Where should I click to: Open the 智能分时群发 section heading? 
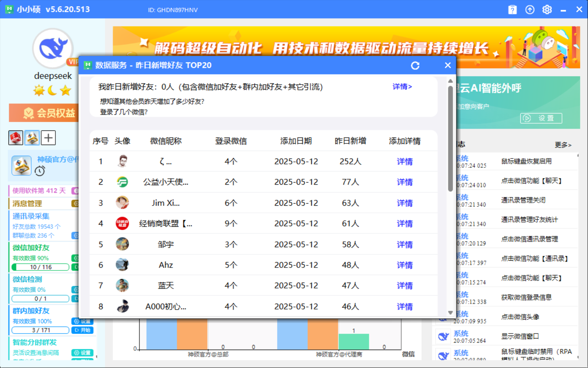[34, 342]
